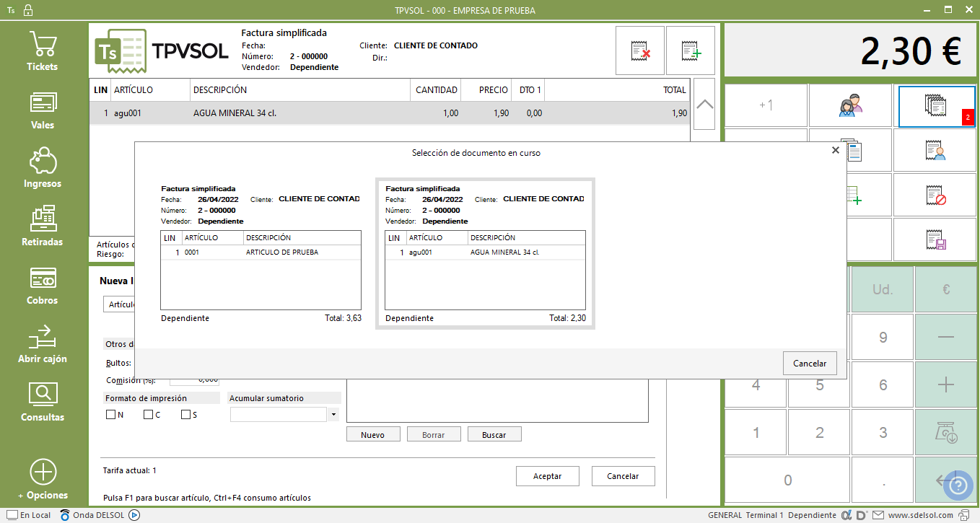Click Onda DELSOL play icon

[134, 515]
